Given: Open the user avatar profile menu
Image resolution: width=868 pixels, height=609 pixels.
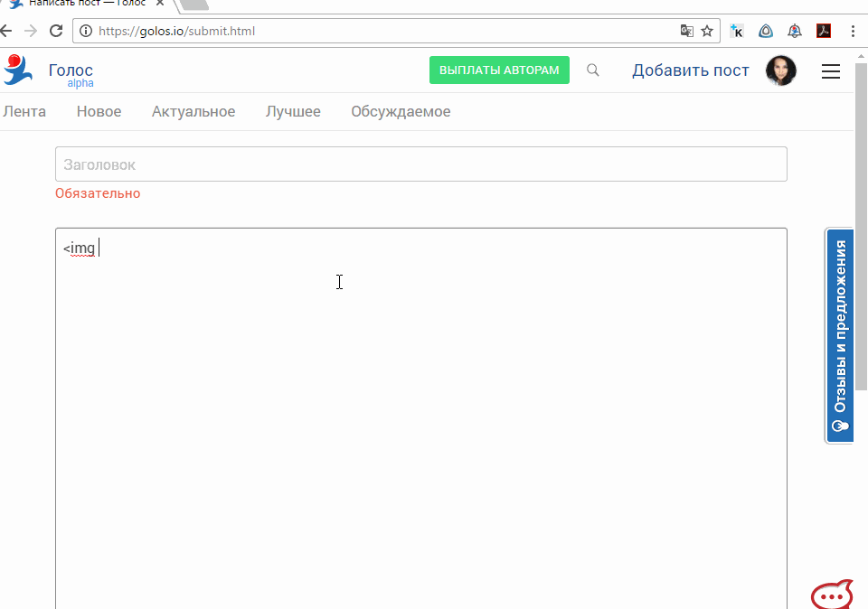Looking at the screenshot, I should coord(781,70).
